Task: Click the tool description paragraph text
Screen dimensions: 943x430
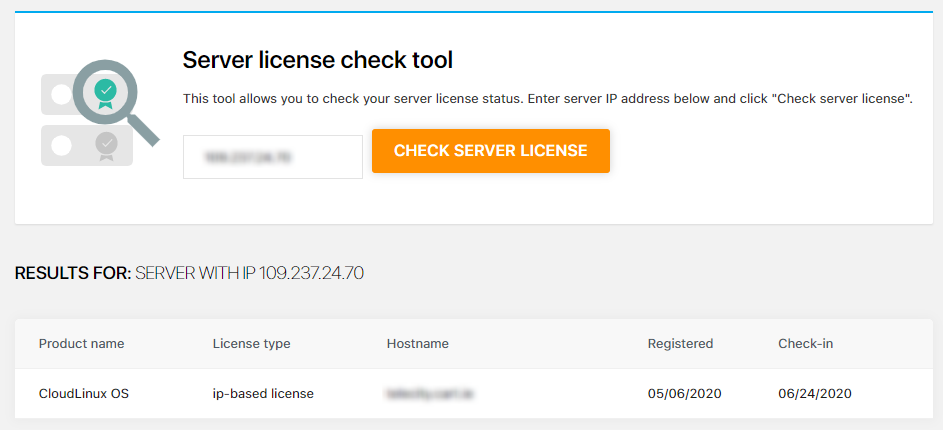Action: 548,99
